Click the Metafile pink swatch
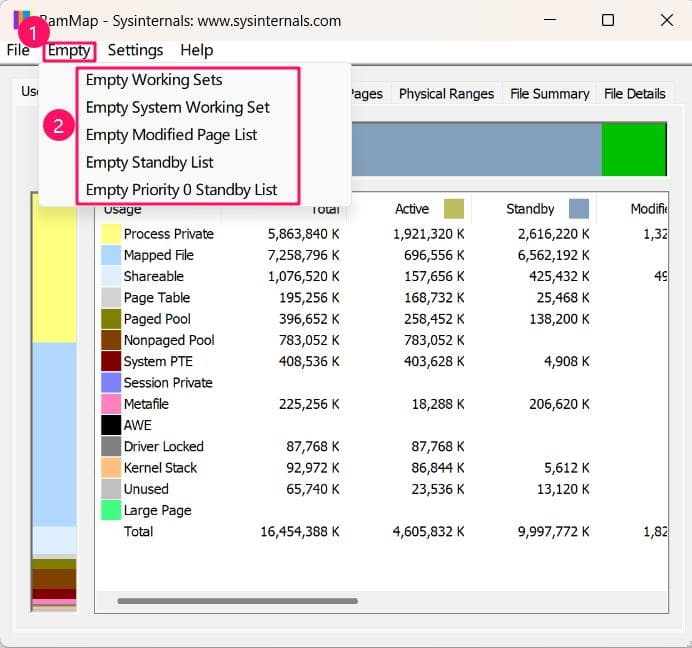 111,404
